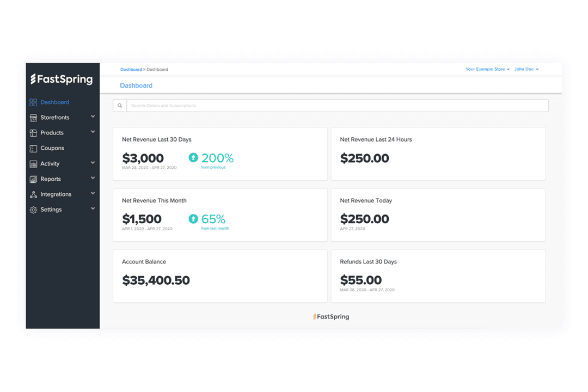Open the Settings menu item
This screenshot has width=588, height=392.
point(51,210)
